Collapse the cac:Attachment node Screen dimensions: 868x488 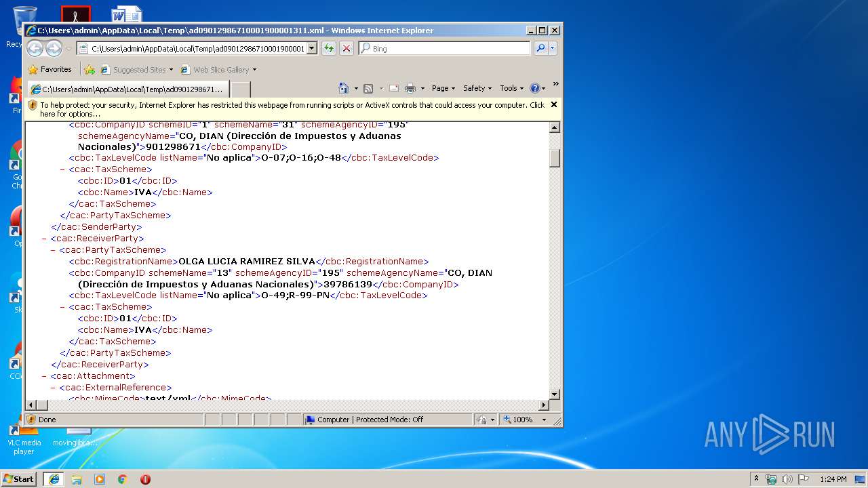(x=45, y=376)
